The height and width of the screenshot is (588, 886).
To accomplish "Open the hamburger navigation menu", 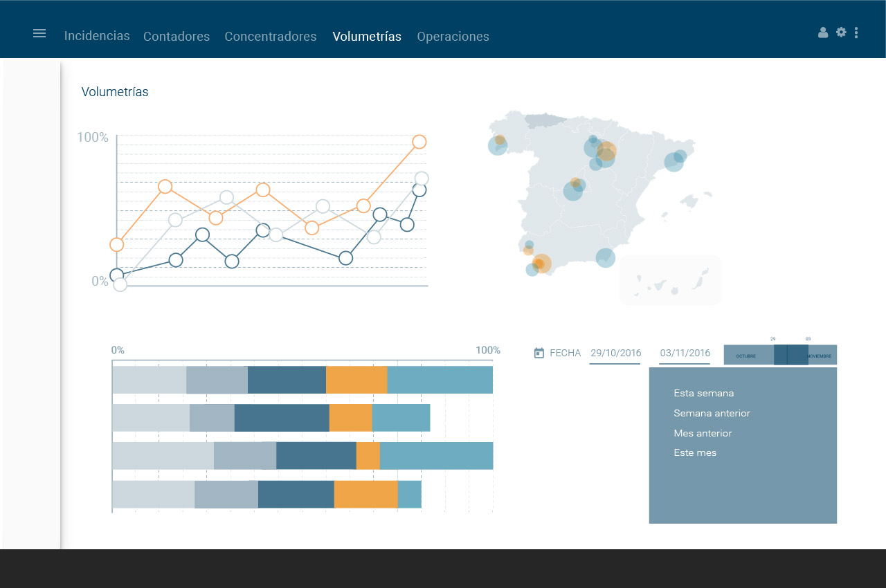I will coord(39,33).
